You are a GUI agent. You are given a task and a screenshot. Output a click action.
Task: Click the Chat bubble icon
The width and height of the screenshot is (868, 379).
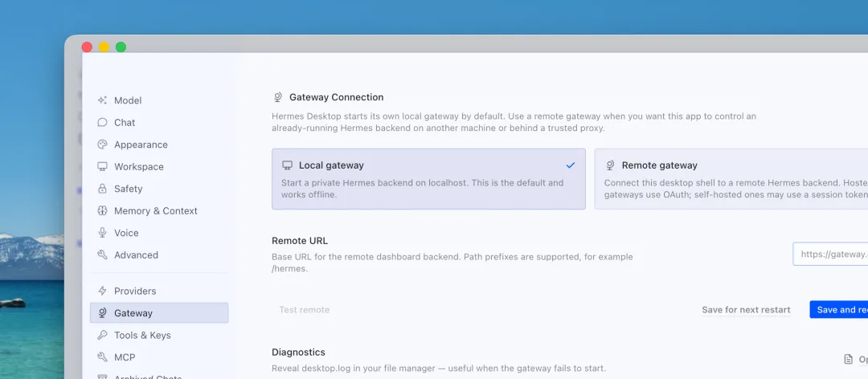point(102,122)
